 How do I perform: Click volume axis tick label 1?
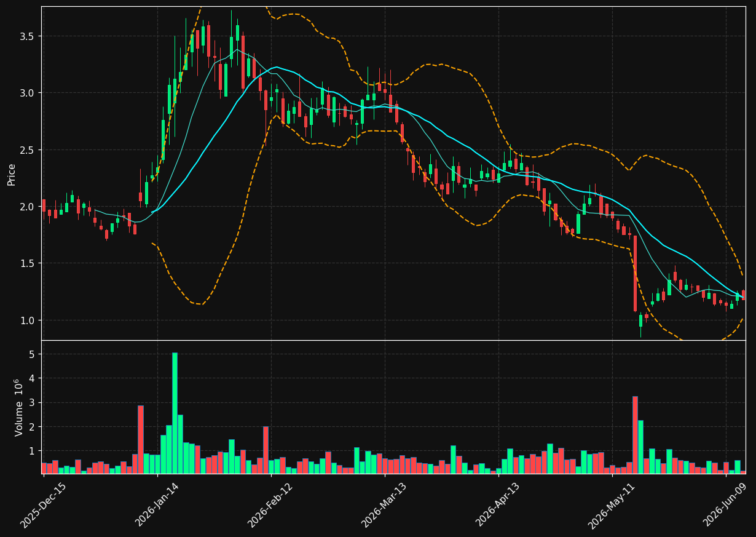click(x=31, y=451)
